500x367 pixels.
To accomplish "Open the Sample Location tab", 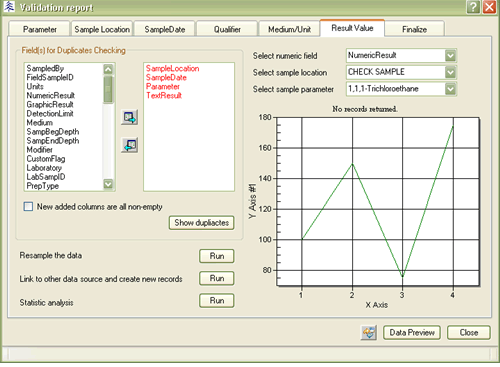I will 102,29.
